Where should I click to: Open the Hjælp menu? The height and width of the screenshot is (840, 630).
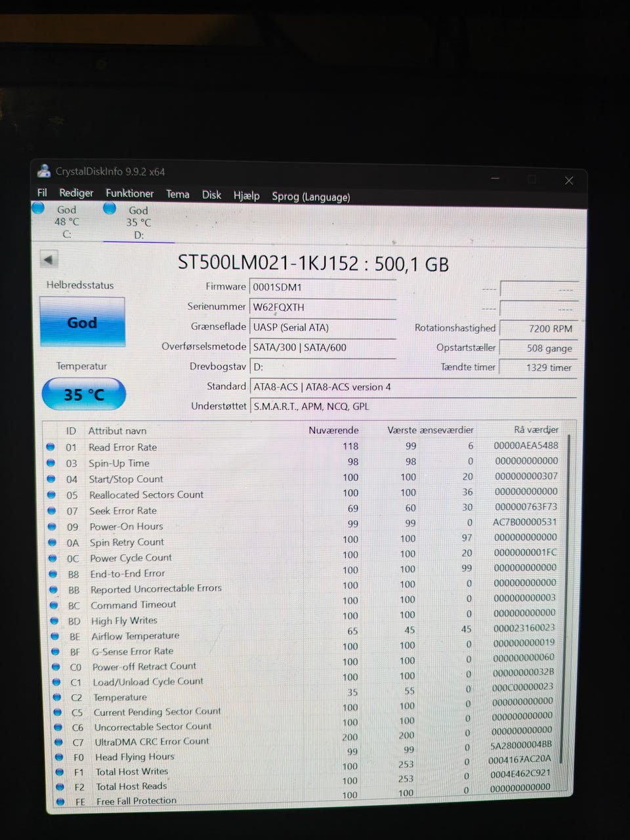coord(246,196)
